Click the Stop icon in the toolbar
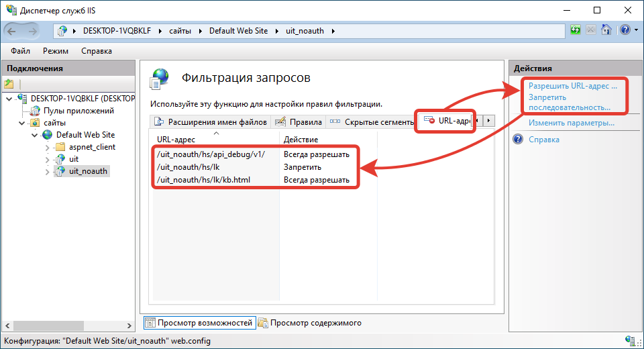644x349 pixels. (x=590, y=30)
